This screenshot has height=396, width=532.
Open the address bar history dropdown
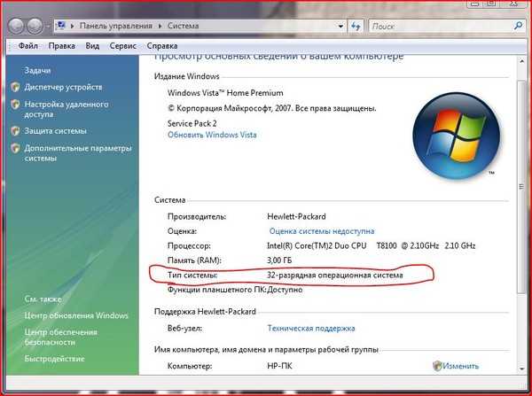[x=340, y=26]
